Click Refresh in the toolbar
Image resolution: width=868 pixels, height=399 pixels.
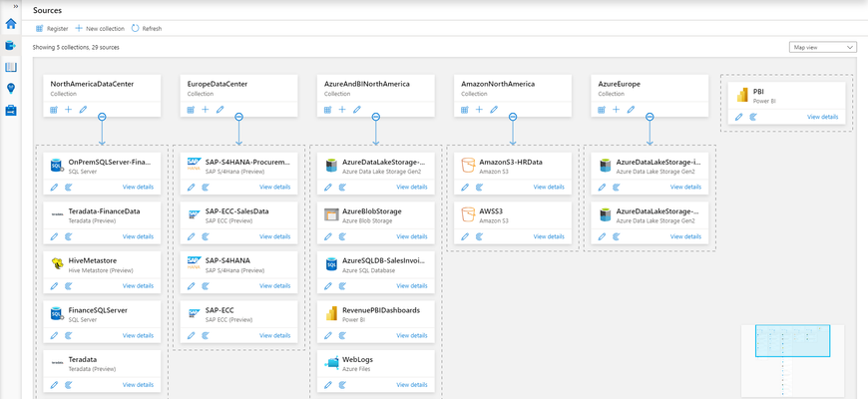[x=147, y=28]
